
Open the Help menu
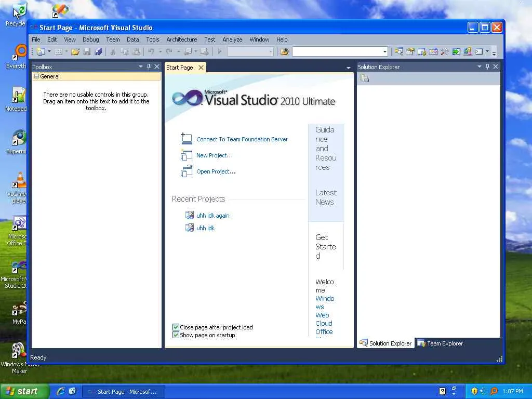[x=282, y=39]
